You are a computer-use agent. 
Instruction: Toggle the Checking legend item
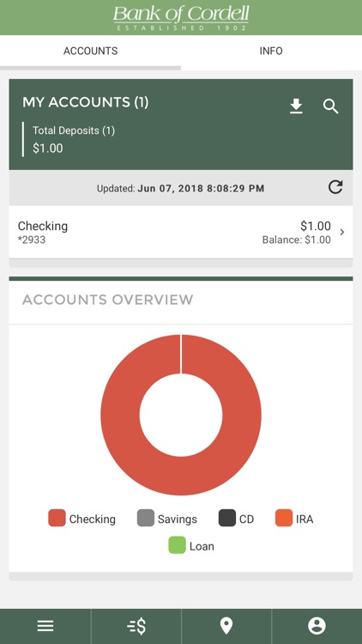click(82, 519)
